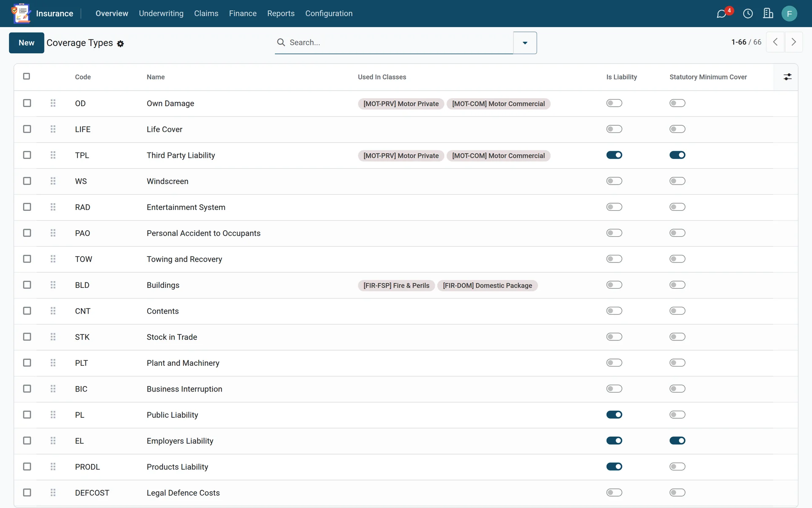The height and width of the screenshot is (508, 812).
Task: Sort by the Name column header
Action: pyautogui.click(x=156, y=77)
